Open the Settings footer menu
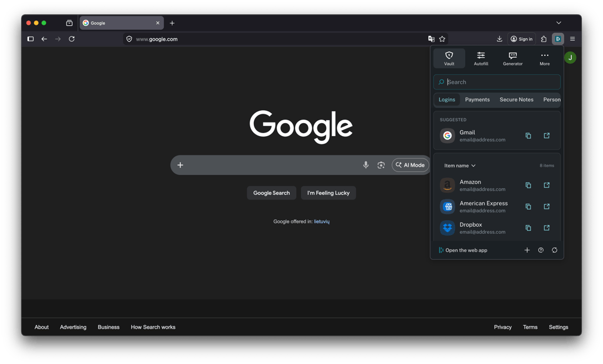The width and height of the screenshot is (603, 364). (558, 327)
